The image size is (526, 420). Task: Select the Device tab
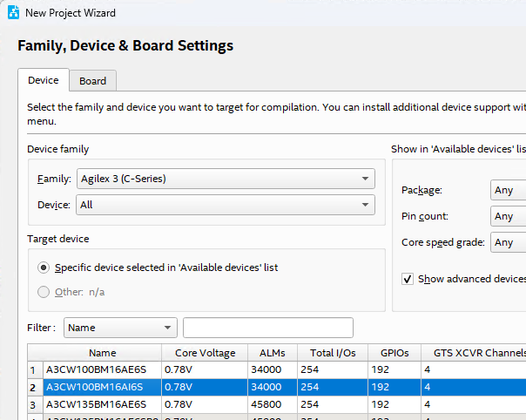pyautogui.click(x=43, y=80)
